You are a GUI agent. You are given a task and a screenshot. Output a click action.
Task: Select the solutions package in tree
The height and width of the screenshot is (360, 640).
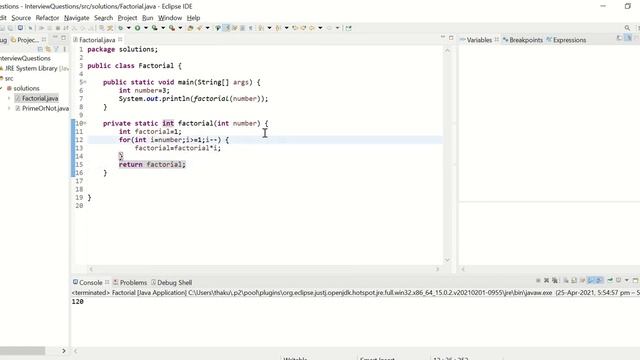(26, 88)
